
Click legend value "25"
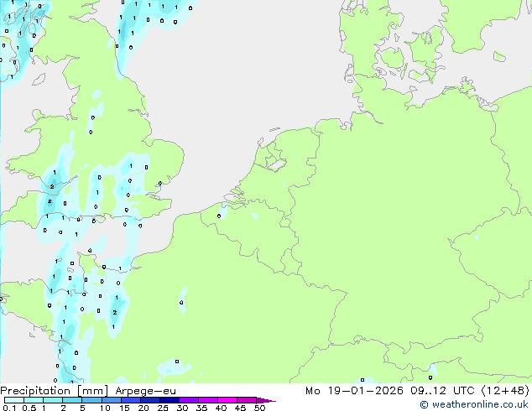coord(163,408)
